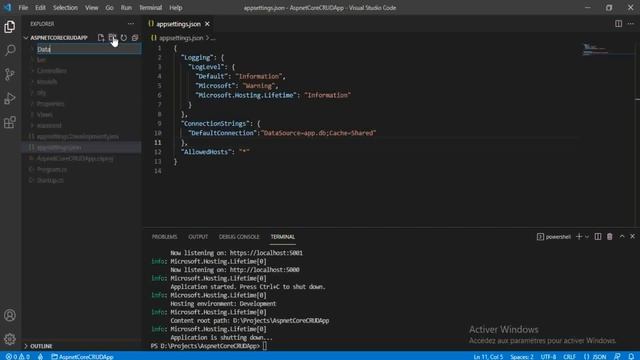Open the Terminal menu

point(151,8)
